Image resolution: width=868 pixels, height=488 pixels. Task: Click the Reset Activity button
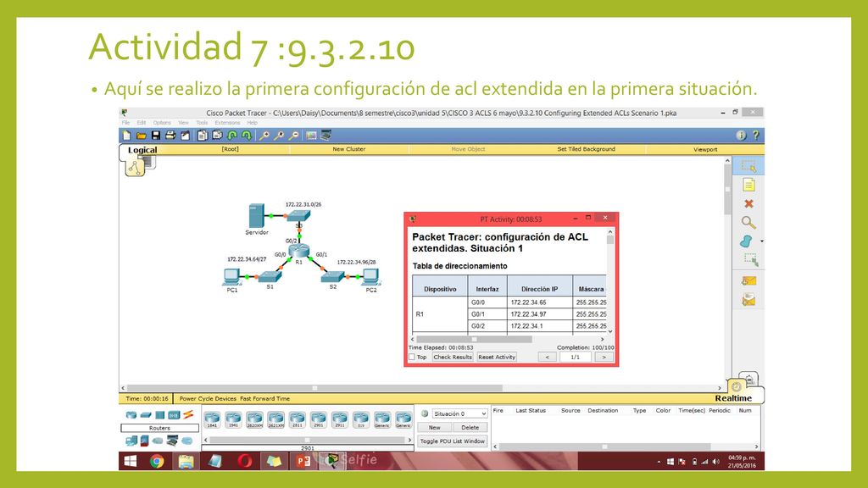coord(497,357)
